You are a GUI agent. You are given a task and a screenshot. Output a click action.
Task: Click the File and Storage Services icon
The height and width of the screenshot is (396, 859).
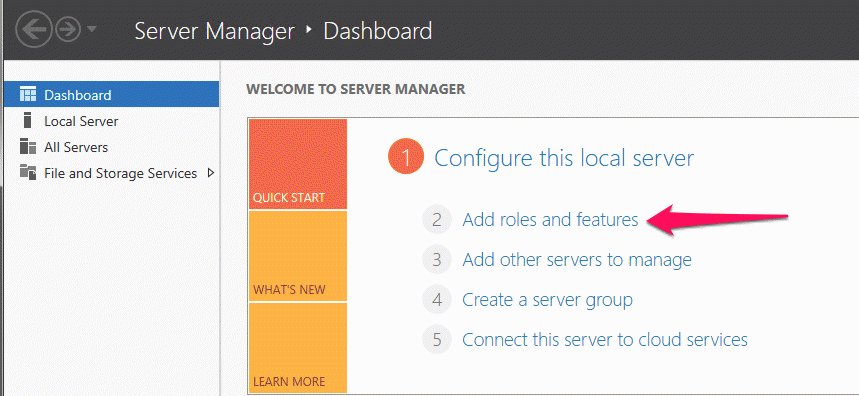(27, 173)
